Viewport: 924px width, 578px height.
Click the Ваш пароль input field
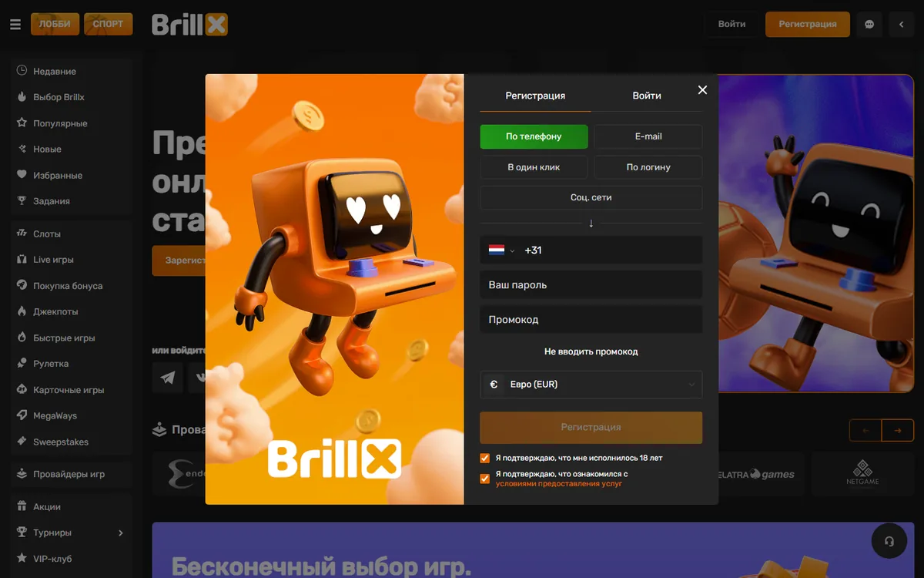pyautogui.click(x=591, y=285)
